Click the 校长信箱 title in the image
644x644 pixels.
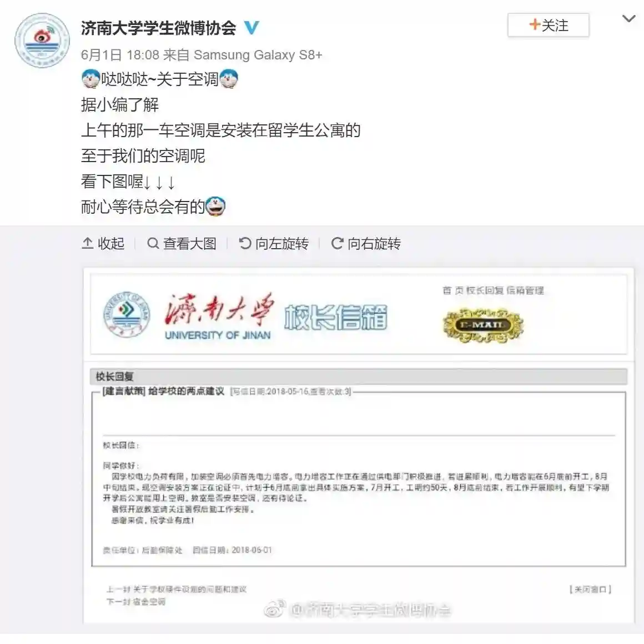(335, 317)
